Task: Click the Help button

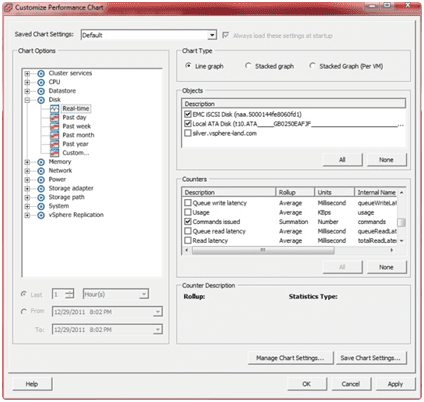Action: pyautogui.click(x=32, y=384)
